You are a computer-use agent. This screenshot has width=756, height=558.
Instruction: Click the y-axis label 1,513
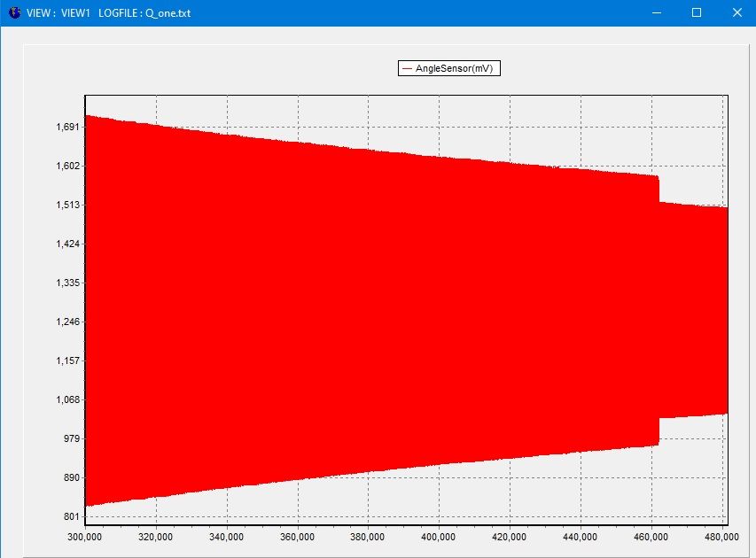click(68, 205)
